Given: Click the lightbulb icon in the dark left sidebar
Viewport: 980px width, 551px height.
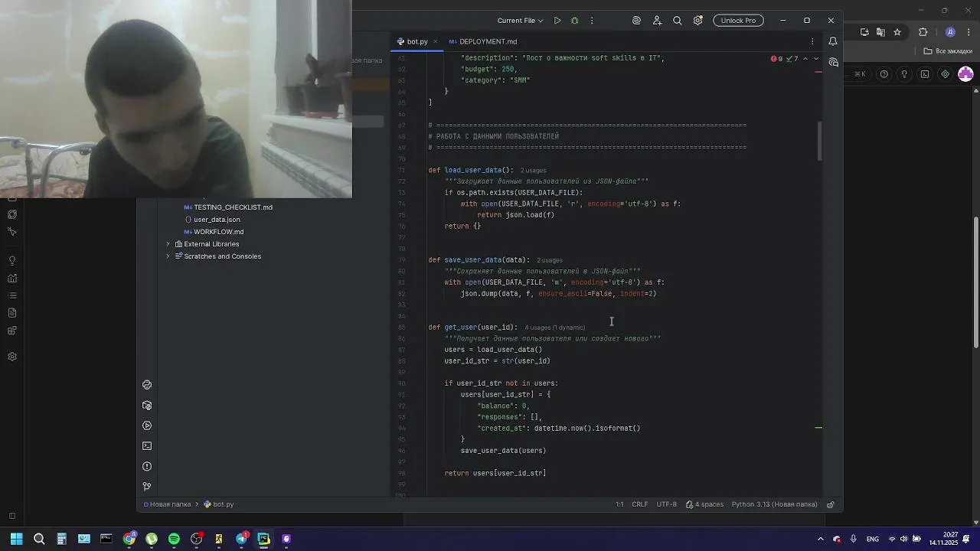Looking at the screenshot, I should 12,261.
